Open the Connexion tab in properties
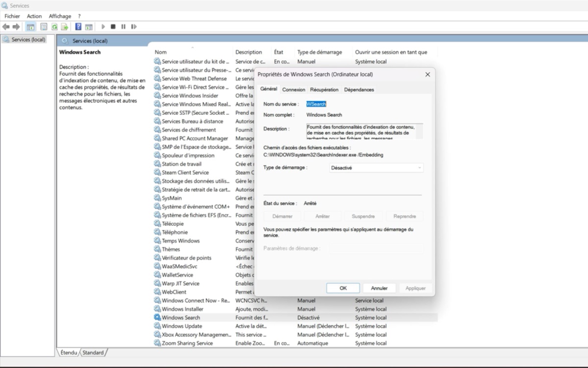The height and width of the screenshot is (368, 588). 294,90
